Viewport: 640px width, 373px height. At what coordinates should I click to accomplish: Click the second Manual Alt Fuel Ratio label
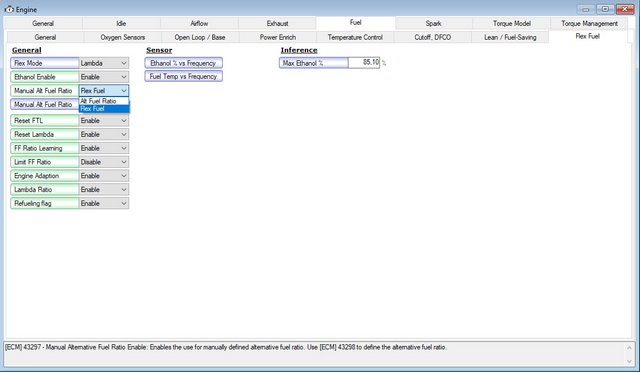pos(44,104)
